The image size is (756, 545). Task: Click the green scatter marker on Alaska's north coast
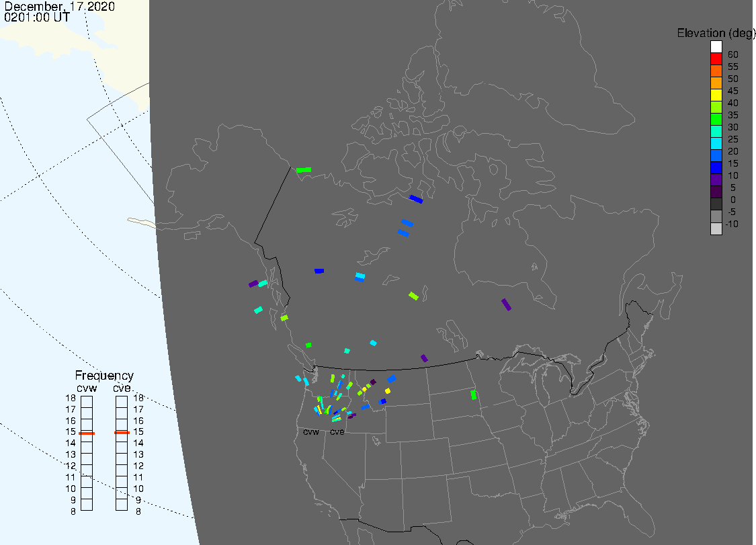304,170
